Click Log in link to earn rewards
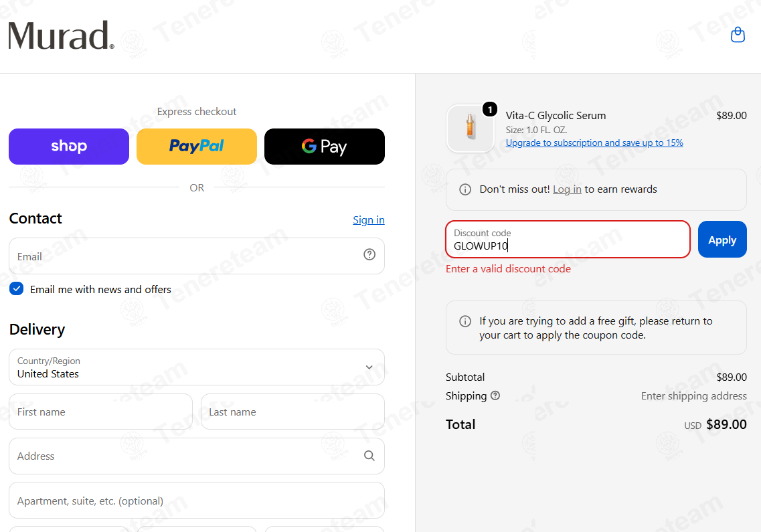761x532 pixels. point(567,189)
